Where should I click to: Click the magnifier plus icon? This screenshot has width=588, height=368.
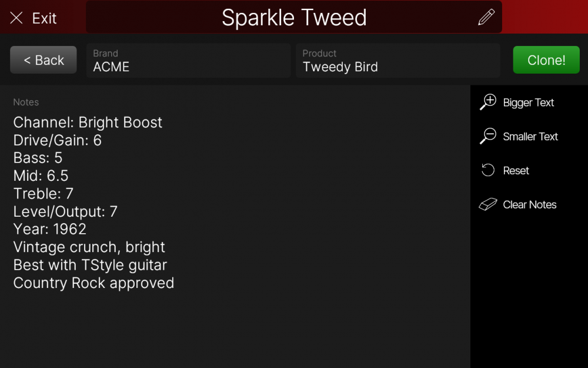(488, 102)
